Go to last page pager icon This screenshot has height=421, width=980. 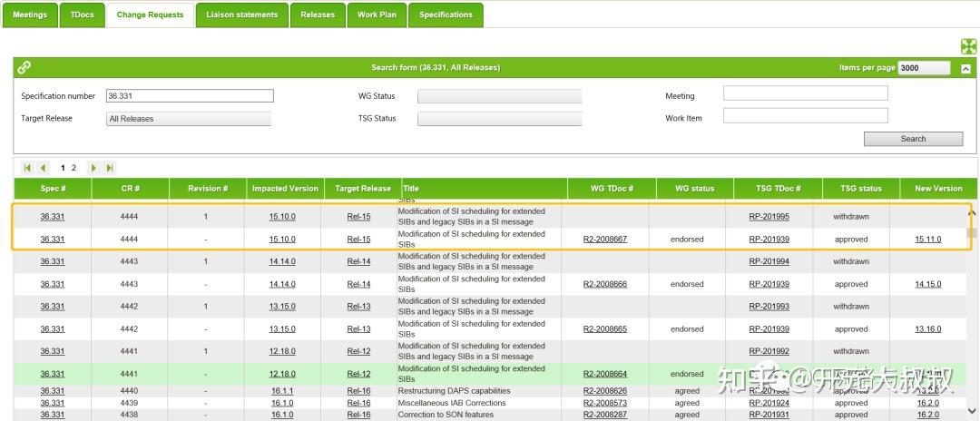pyautogui.click(x=110, y=167)
